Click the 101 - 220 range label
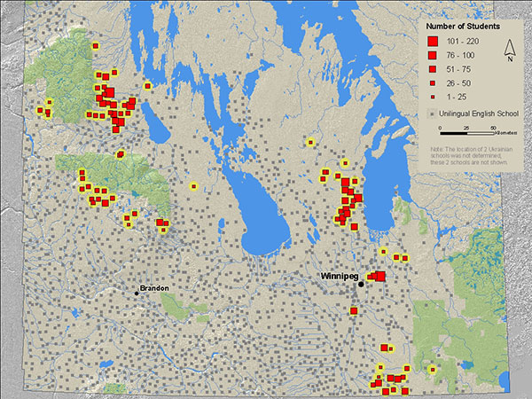Image resolution: width=532 pixels, height=399 pixels. coord(464,41)
